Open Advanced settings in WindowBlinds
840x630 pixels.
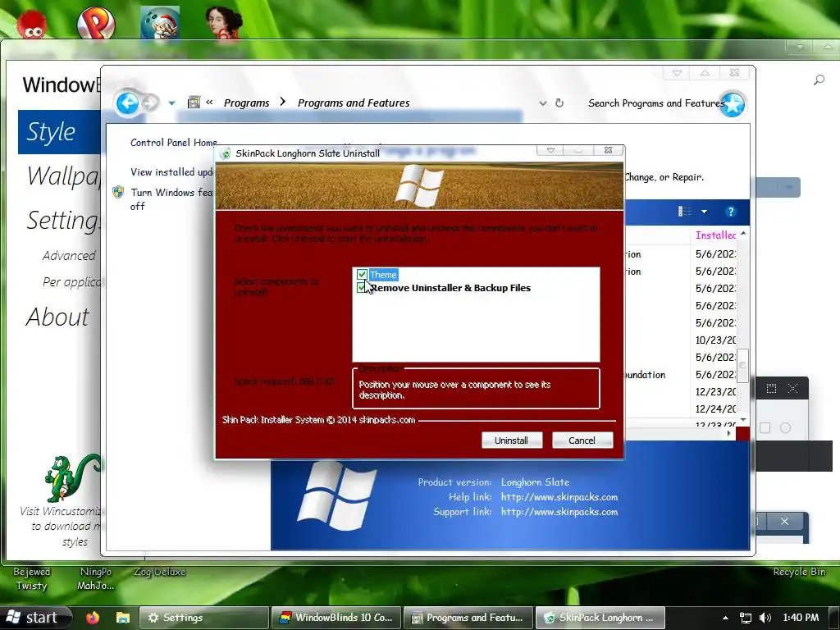69,256
